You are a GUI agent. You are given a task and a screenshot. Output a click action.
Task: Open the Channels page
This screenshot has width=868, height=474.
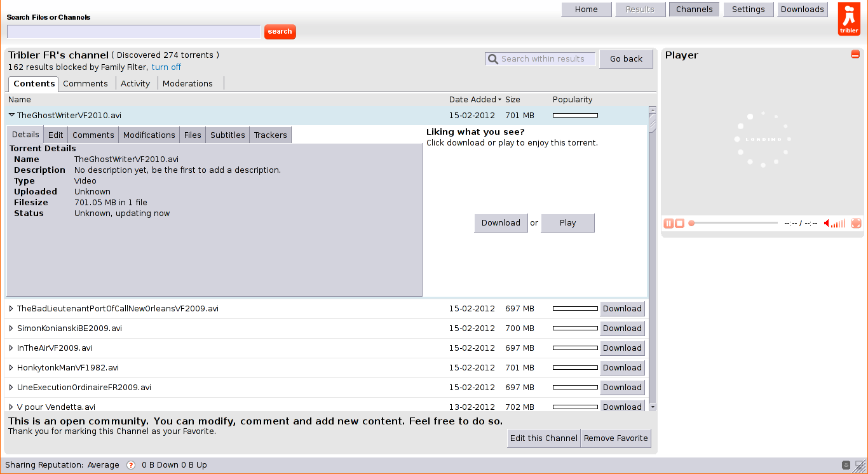pyautogui.click(x=694, y=10)
